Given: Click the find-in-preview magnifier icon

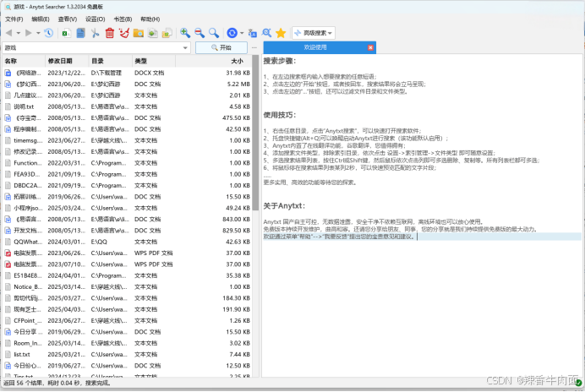Looking at the screenshot, I should tap(267, 33).
